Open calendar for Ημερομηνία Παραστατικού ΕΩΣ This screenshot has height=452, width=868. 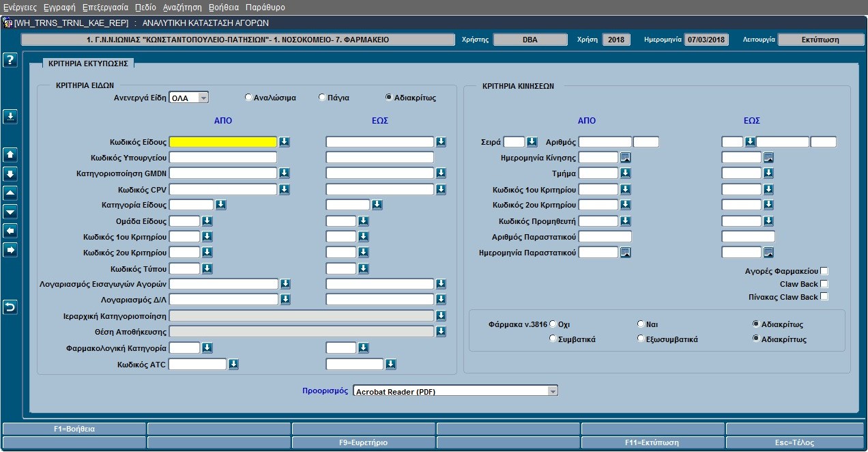click(x=768, y=253)
